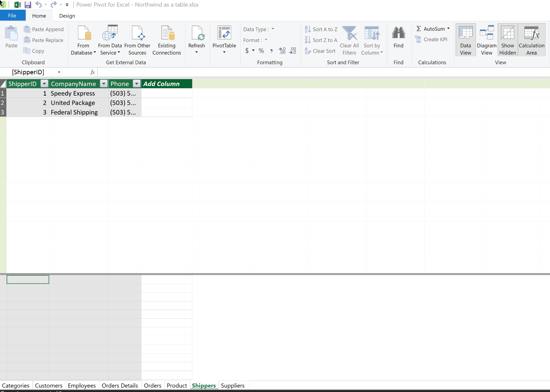Image resolution: width=550 pixels, height=392 pixels.
Task: Open the Suppliers table tab
Action: pos(233,385)
